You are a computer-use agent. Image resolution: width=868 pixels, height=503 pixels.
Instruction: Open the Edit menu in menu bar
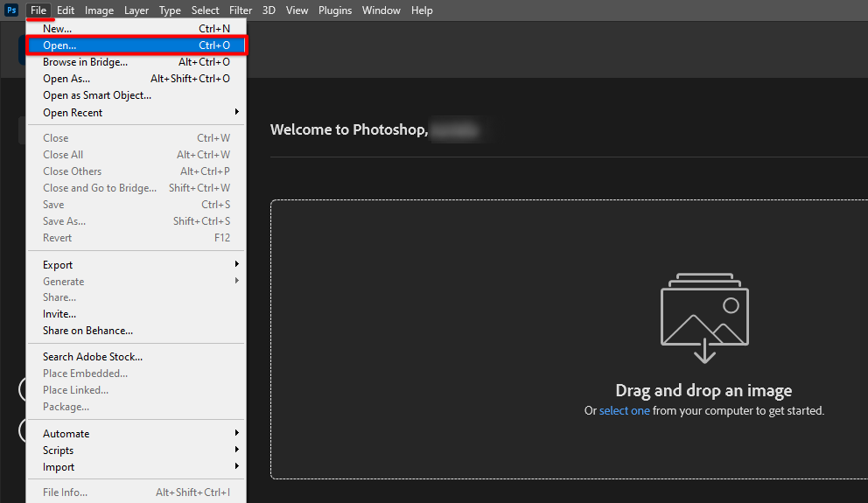(66, 10)
